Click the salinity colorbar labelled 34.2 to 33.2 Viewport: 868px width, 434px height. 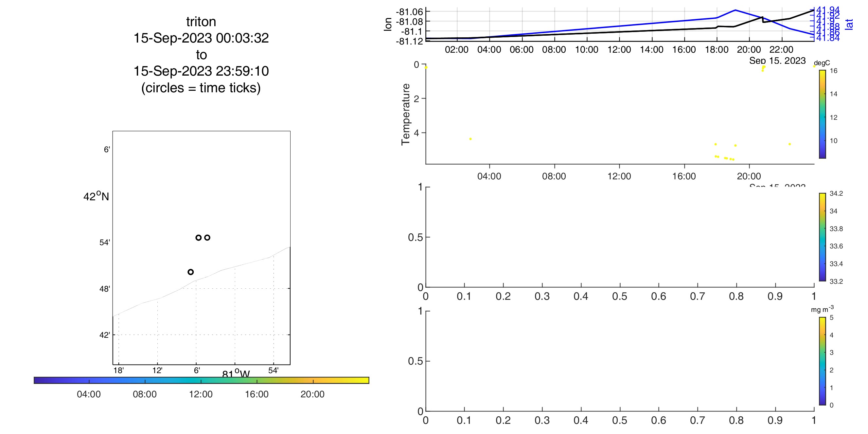[823, 237]
